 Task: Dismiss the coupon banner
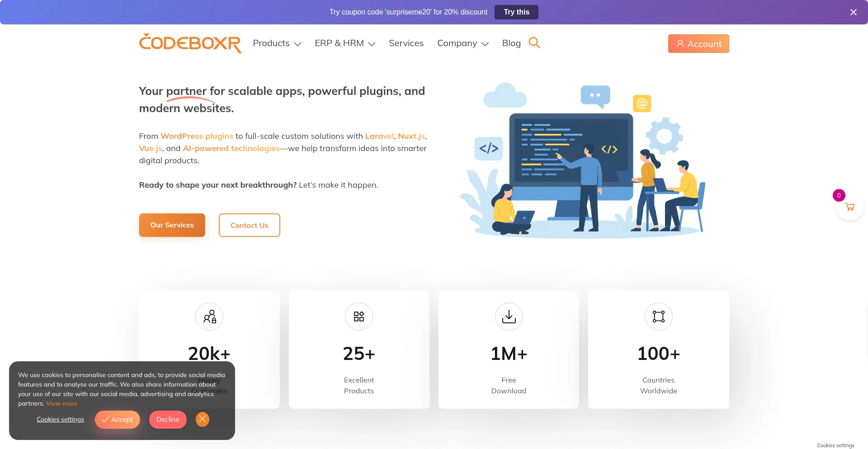click(853, 12)
